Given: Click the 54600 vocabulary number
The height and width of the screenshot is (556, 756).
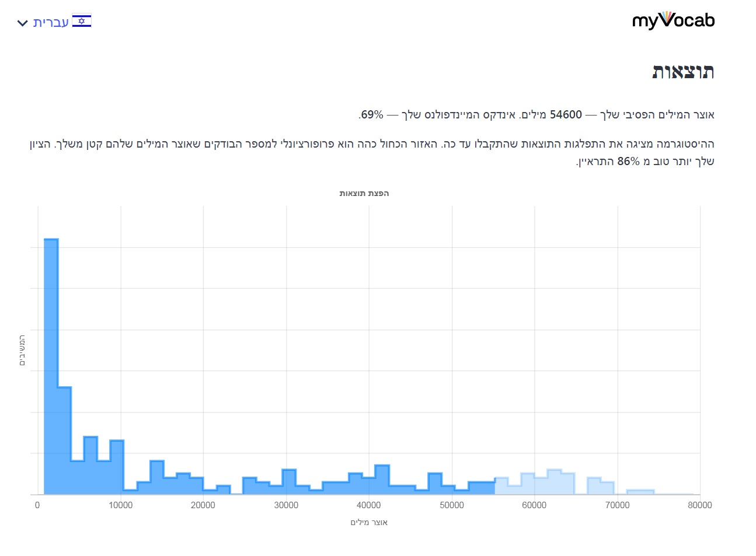Looking at the screenshot, I should point(566,114).
